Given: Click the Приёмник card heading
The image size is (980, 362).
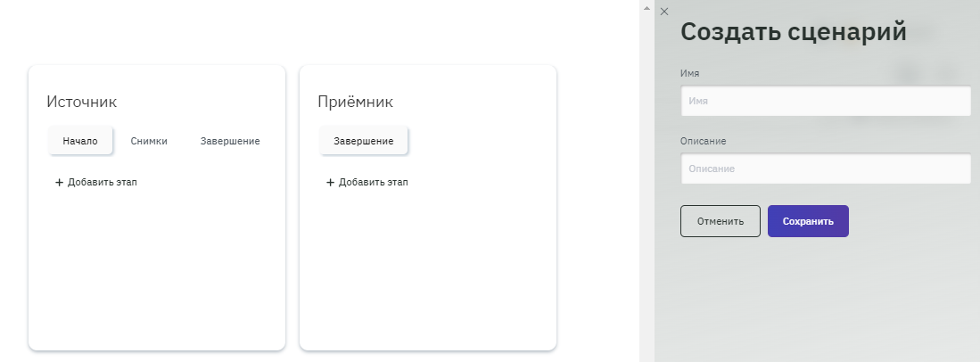Looking at the screenshot, I should coord(355,102).
